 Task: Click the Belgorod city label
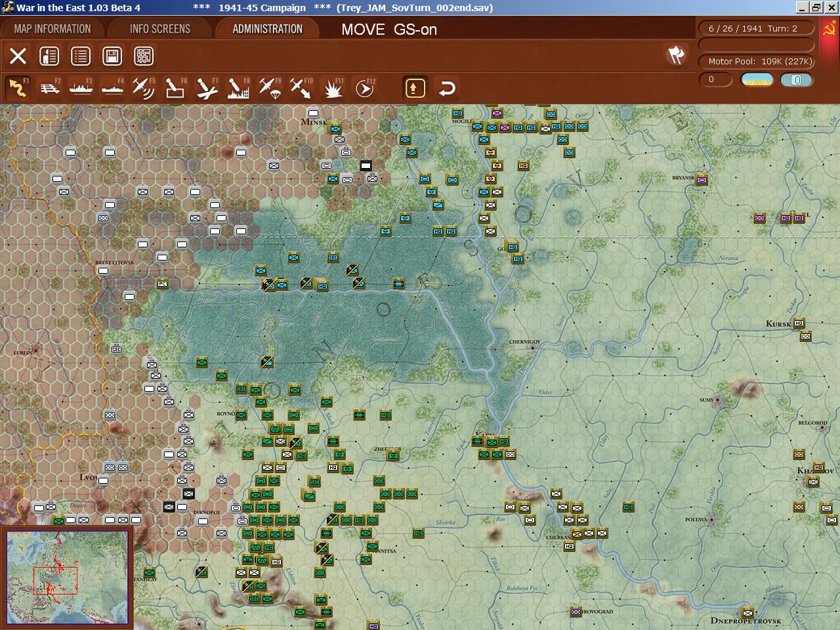click(x=812, y=423)
